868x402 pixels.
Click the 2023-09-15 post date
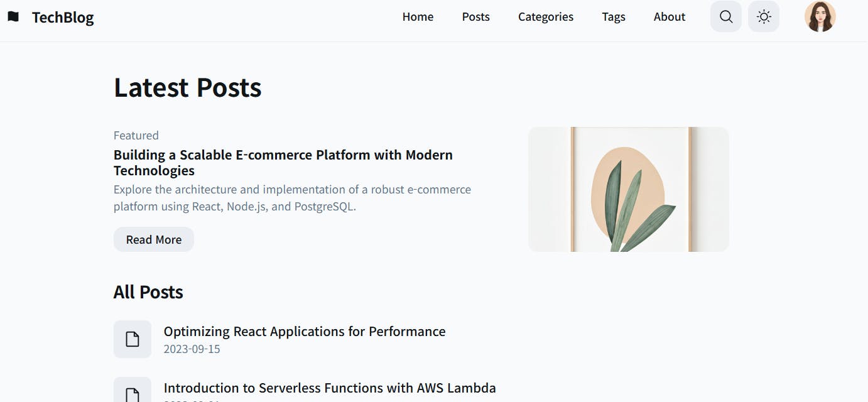[192, 349]
